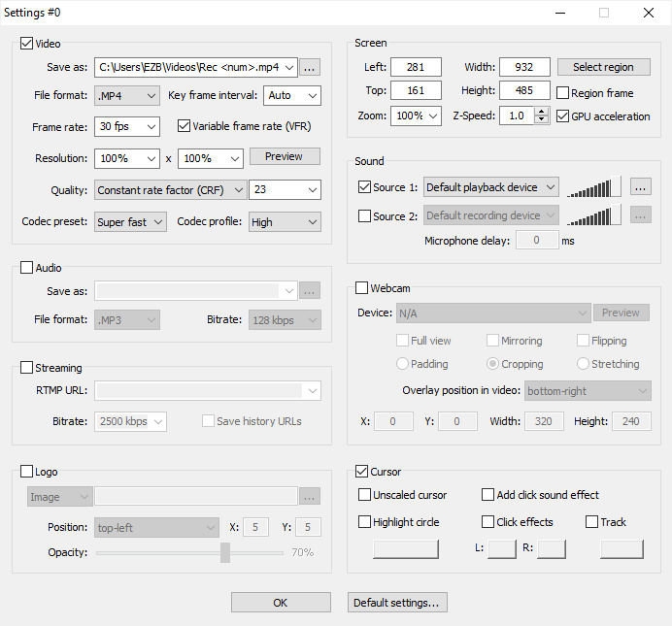
Task: Click the screen Width value field
Action: (524, 67)
